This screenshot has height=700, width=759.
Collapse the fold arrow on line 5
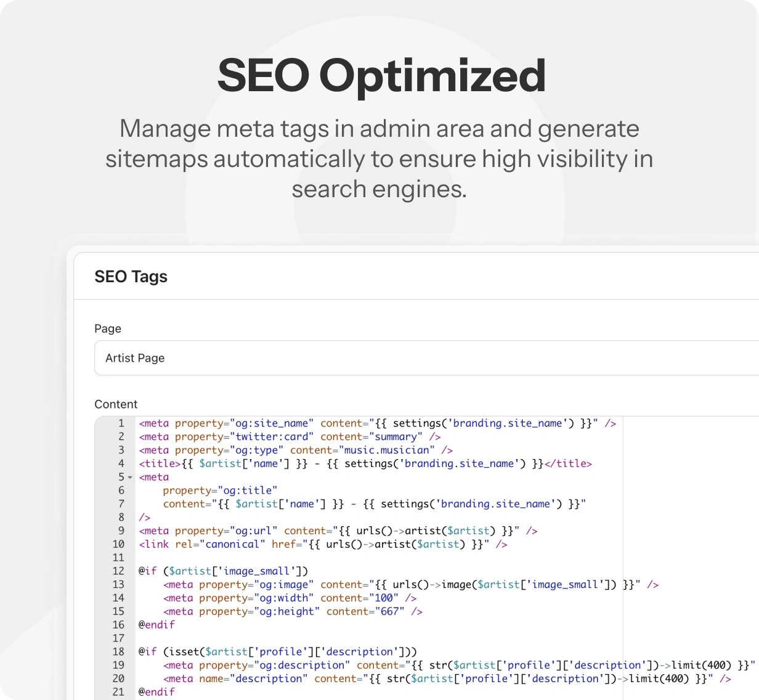click(130, 478)
